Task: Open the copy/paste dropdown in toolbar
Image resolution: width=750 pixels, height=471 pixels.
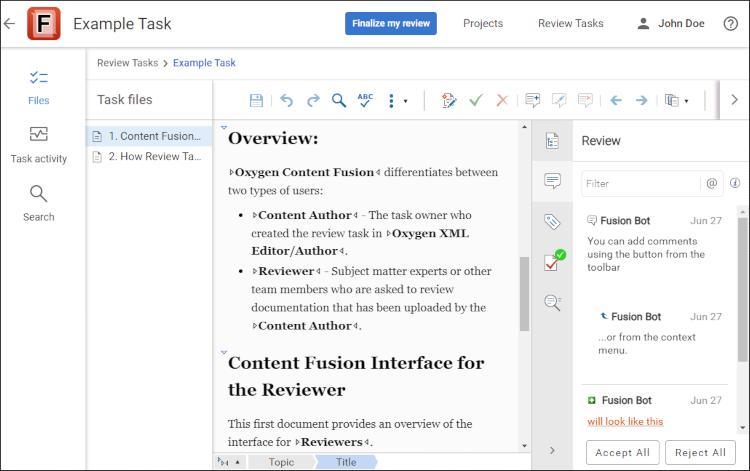Action: click(676, 100)
